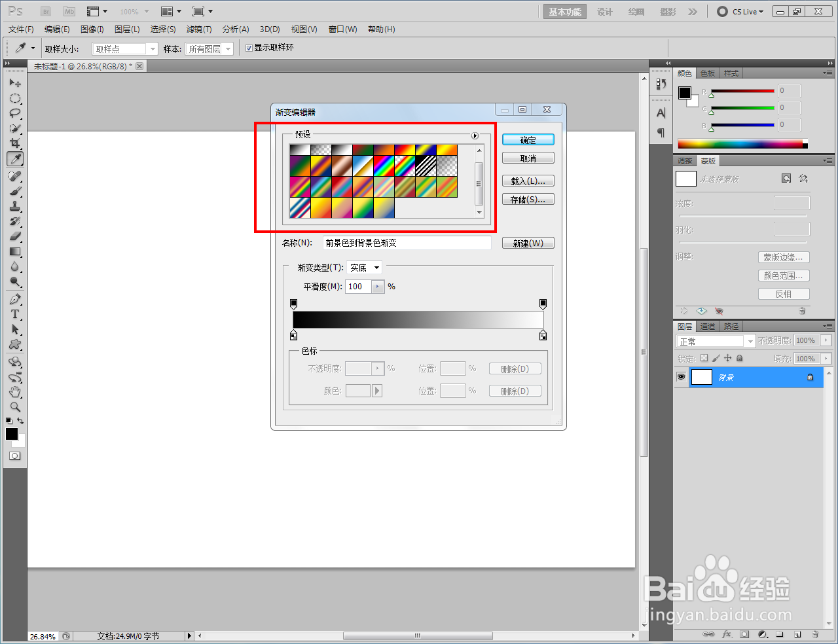Click 取消 in gradient editor

pyautogui.click(x=528, y=158)
